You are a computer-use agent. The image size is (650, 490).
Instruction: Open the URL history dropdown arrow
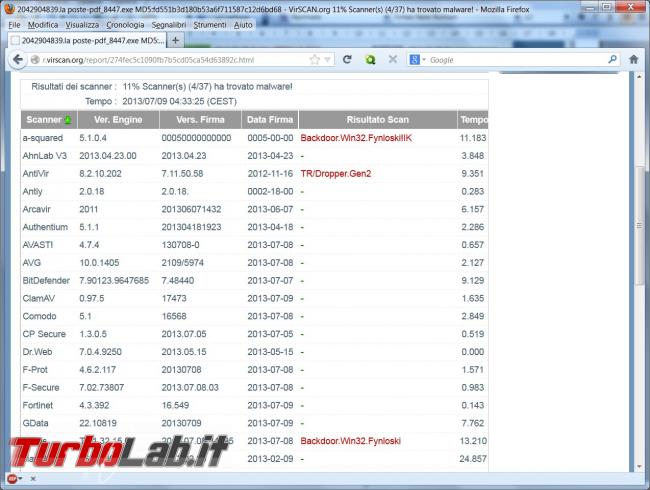coord(327,60)
